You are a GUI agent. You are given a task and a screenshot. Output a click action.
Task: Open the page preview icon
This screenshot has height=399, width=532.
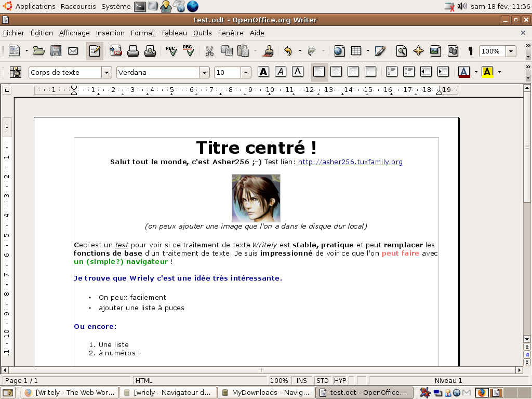tap(150, 51)
